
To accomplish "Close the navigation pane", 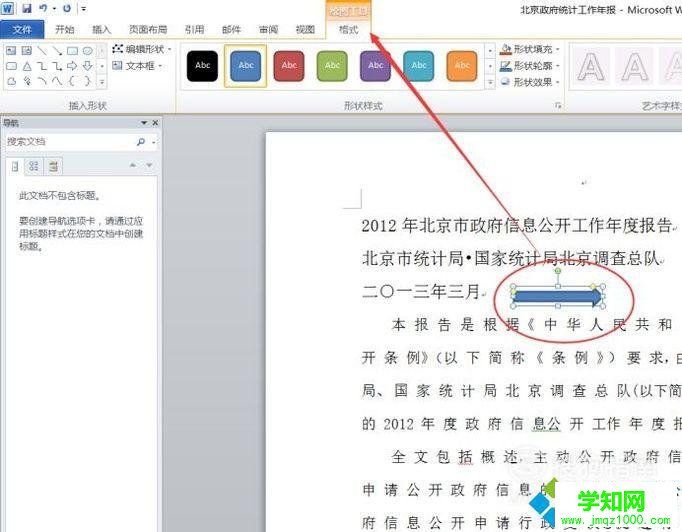I will coord(155,123).
